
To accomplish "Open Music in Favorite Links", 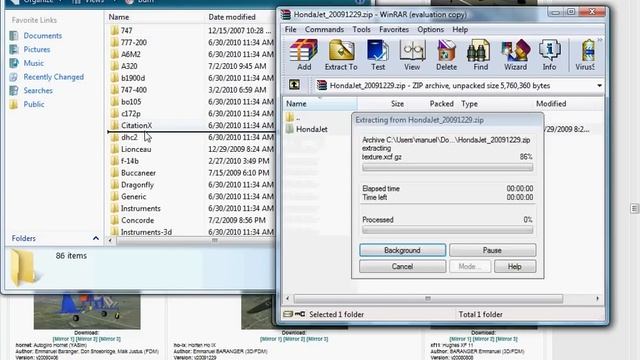I will (x=33, y=63).
